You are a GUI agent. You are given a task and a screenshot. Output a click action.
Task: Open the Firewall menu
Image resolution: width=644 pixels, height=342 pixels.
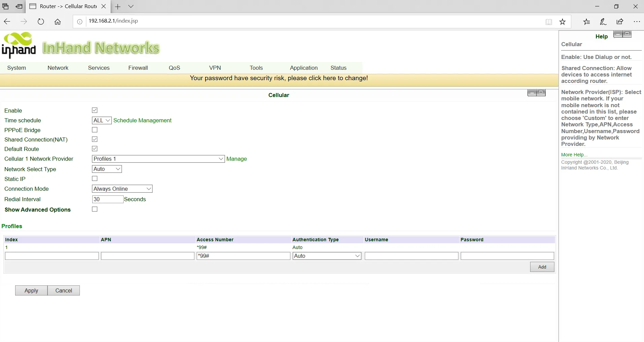138,68
